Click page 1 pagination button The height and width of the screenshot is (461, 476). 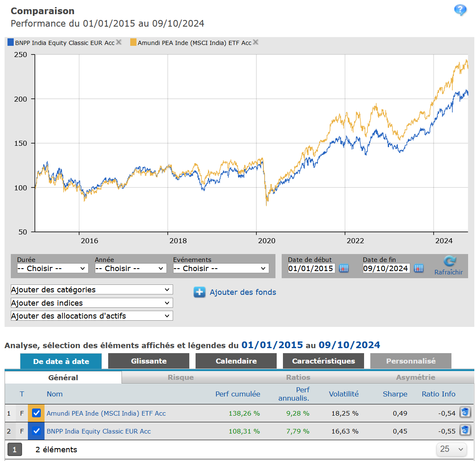[x=15, y=449]
